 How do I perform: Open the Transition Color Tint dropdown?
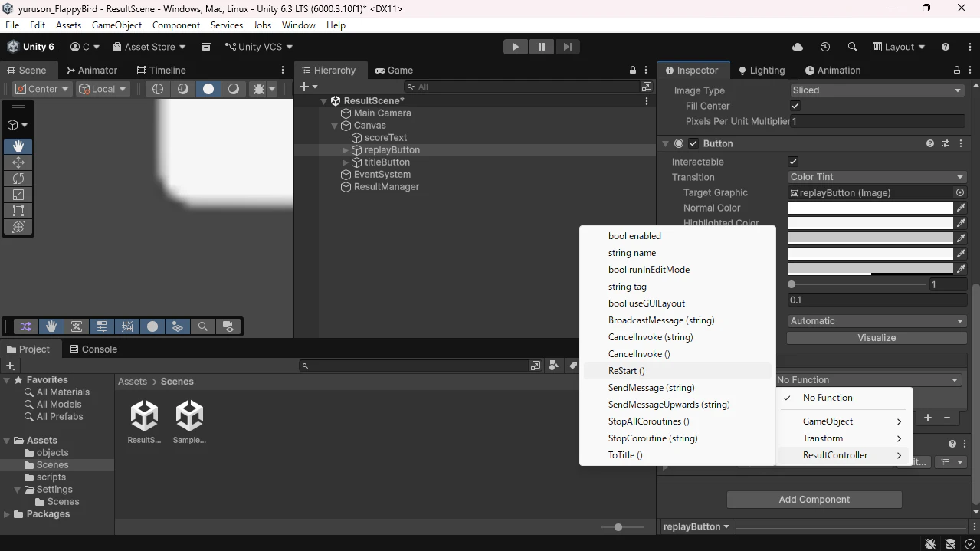pos(877,177)
